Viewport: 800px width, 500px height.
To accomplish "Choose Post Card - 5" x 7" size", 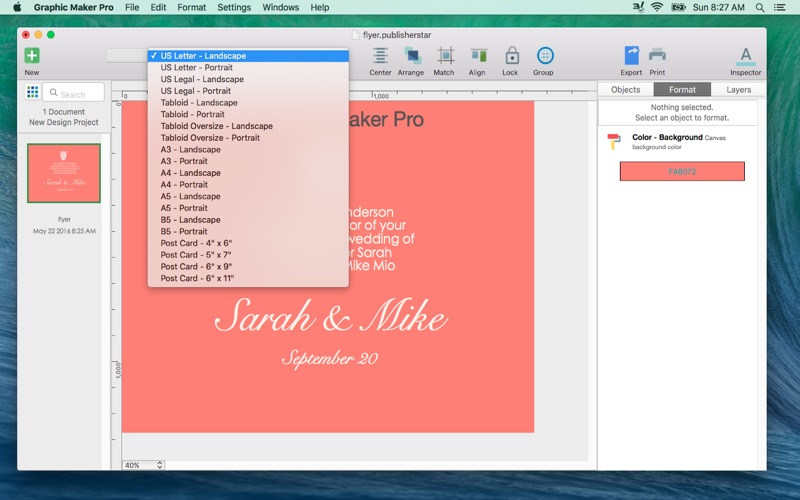I will click(x=248, y=255).
